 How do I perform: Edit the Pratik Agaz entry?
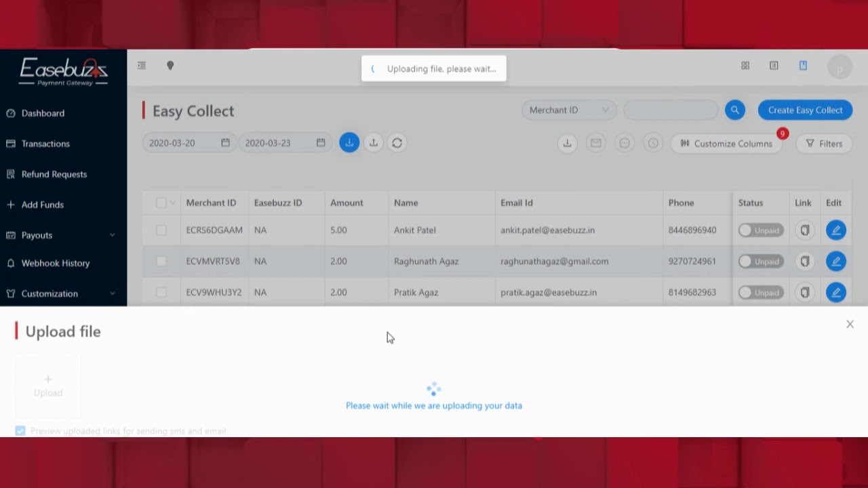click(836, 292)
